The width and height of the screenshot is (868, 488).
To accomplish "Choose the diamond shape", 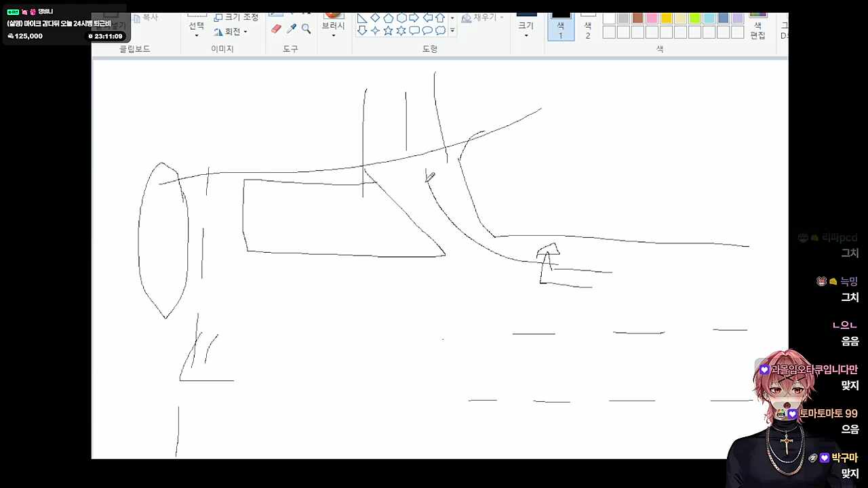I will [x=375, y=18].
